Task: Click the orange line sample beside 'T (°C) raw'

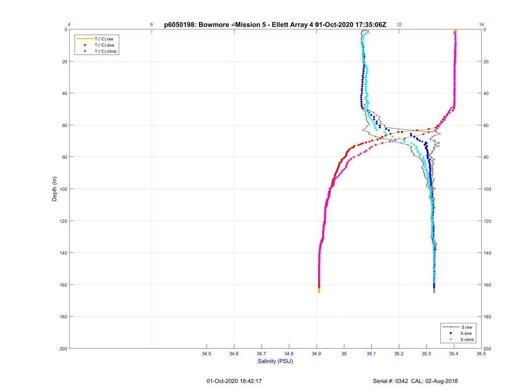Action: (x=85, y=39)
